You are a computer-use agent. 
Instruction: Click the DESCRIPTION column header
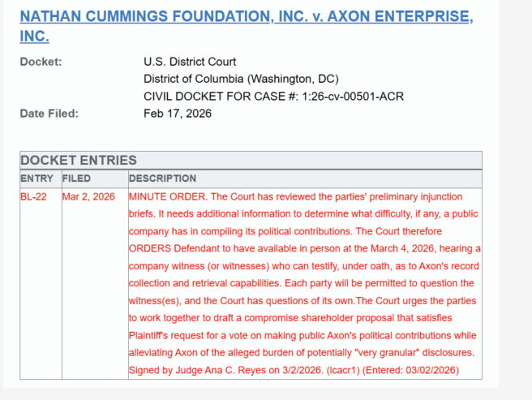[162, 178]
